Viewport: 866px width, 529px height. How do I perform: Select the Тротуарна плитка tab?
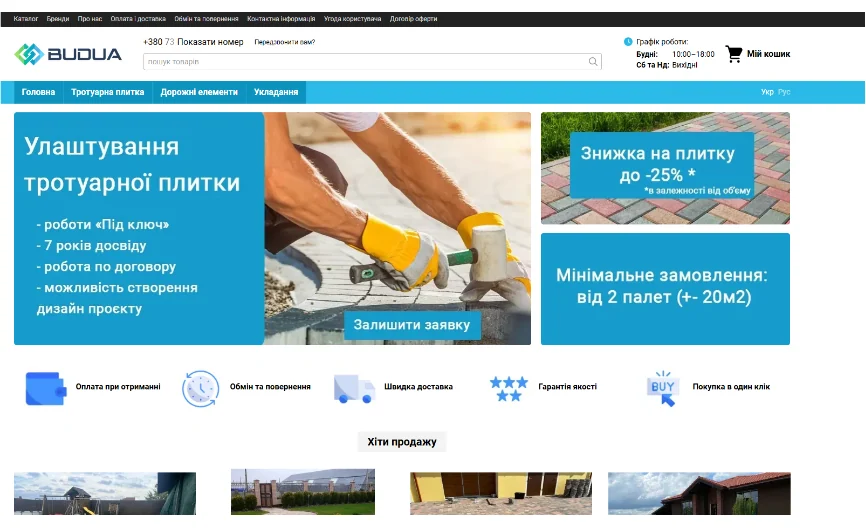point(108,92)
